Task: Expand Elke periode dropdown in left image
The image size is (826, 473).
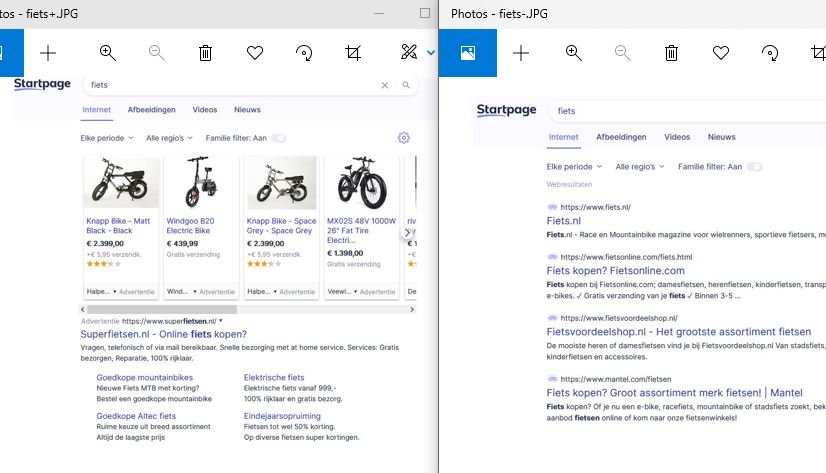Action: point(108,138)
